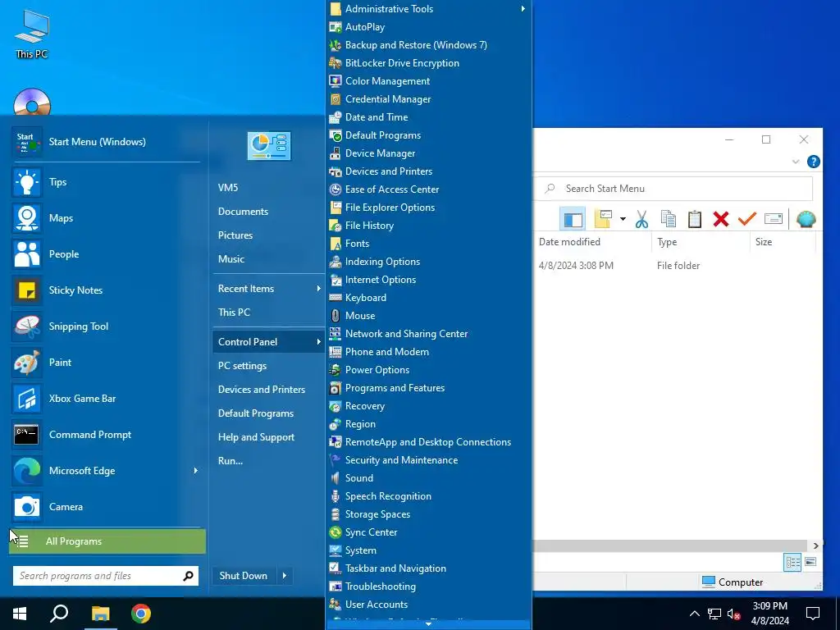The image size is (840, 630).
Task: Choose Programs and Features
Action: (428, 388)
